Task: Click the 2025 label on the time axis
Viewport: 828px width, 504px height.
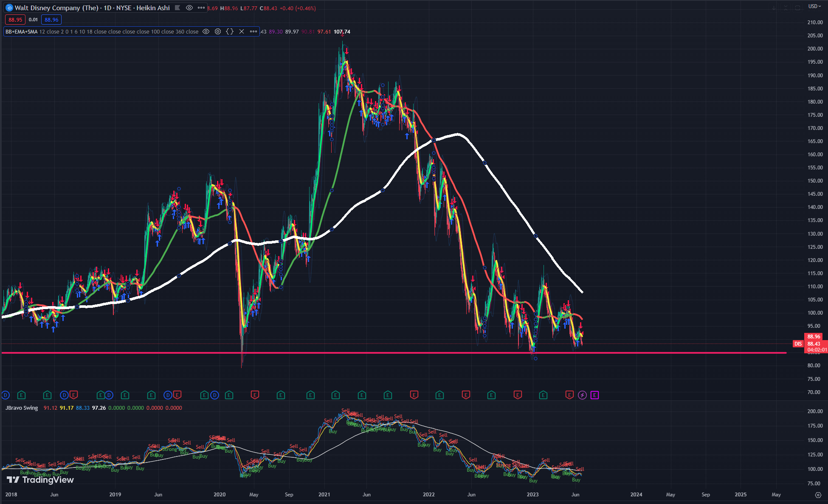Action: point(741,495)
